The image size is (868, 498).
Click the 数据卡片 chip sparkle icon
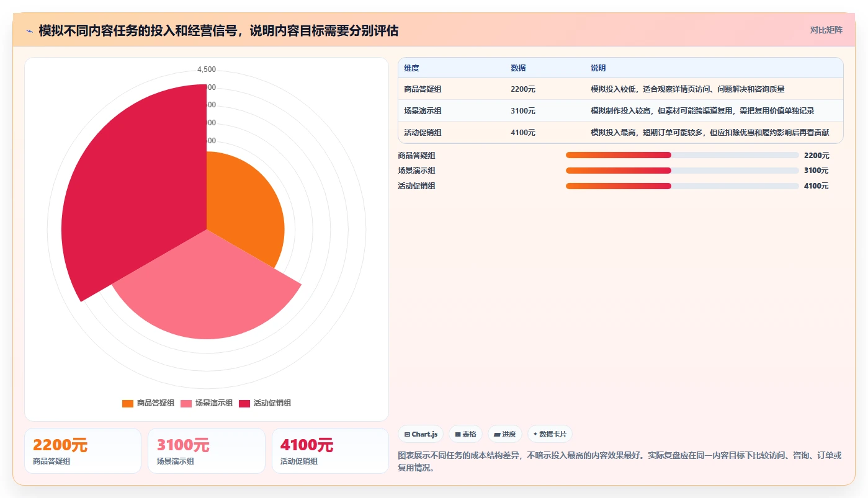pyautogui.click(x=535, y=434)
